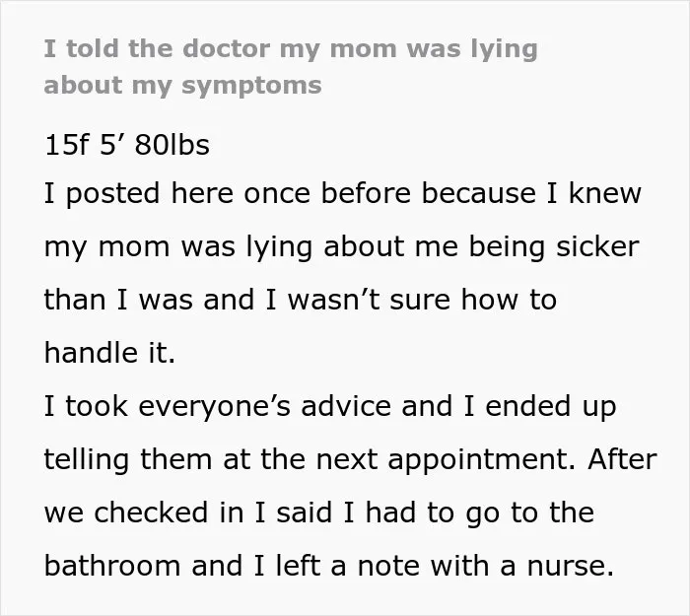Image resolution: width=690 pixels, height=616 pixels.
Task: Click the '15f 5' 80lbs' line
Action: click(x=127, y=145)
